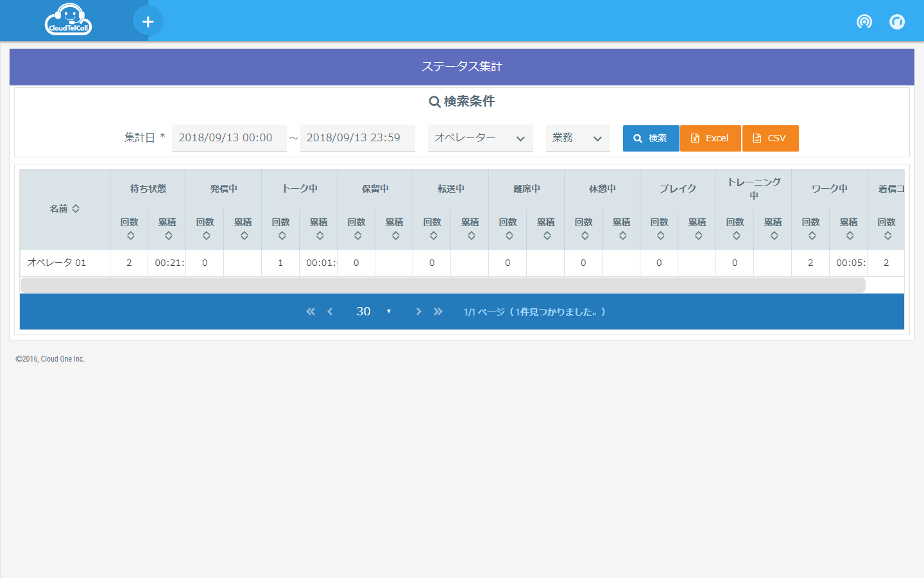Sort 待ち状態 回数 column

[x=129, y=229]
